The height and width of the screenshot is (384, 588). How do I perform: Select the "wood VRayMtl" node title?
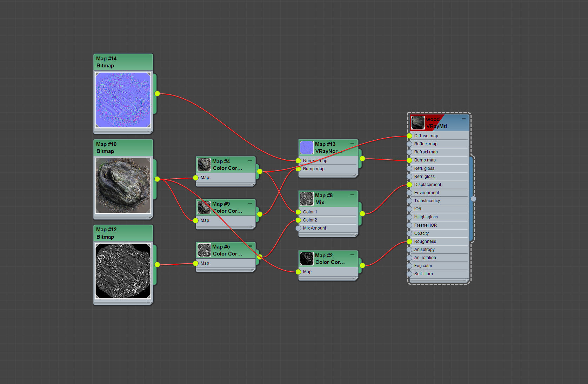click(436, 123)
